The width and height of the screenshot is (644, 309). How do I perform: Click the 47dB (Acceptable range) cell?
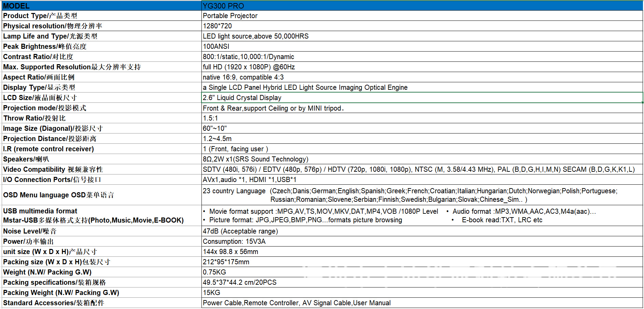422,231
